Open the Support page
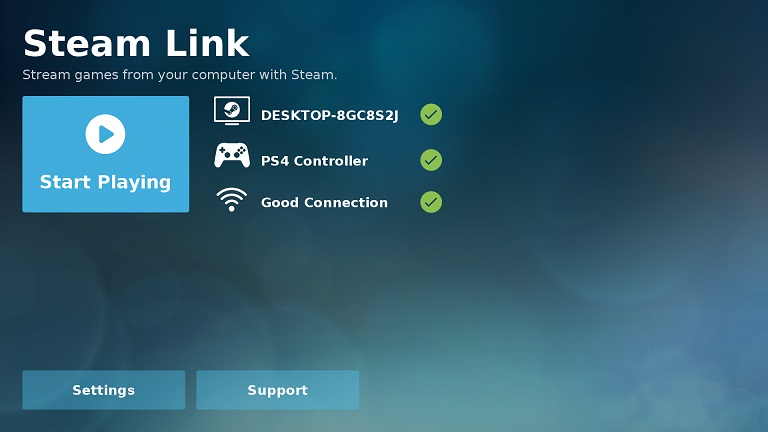The image size is (768, 432). [x=278, y=390]
